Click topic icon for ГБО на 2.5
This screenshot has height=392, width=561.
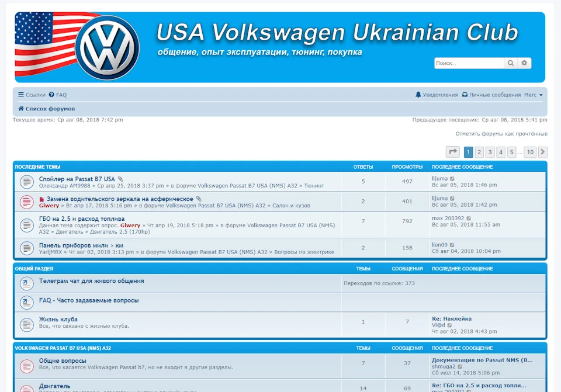[26, 225]
